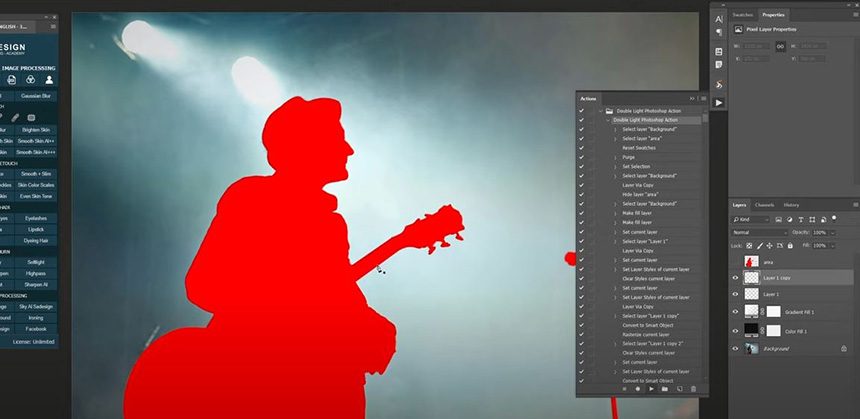860x419 pixels.
Task: Show the hidden area layer
Action: pos(735,262)
